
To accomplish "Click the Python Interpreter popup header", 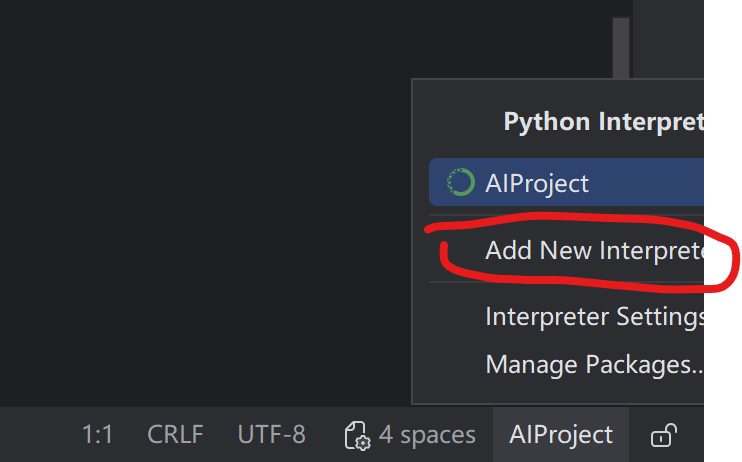I will tap(603, 122).
